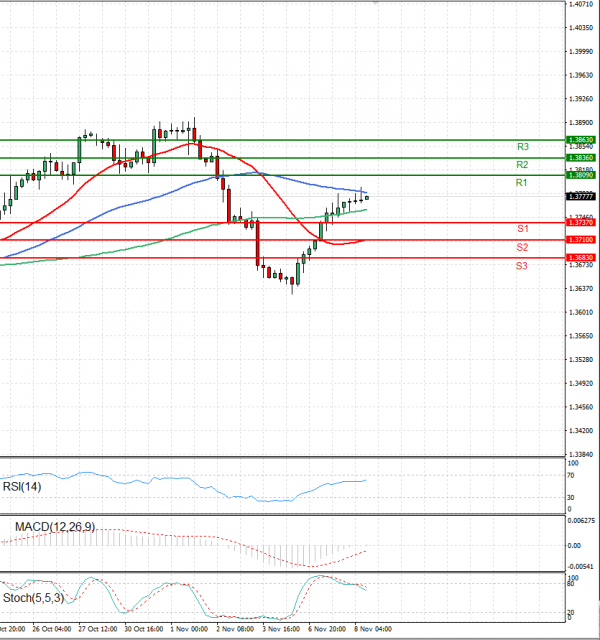Click the RSI(14) indicator label

click(x=22, y=487)
